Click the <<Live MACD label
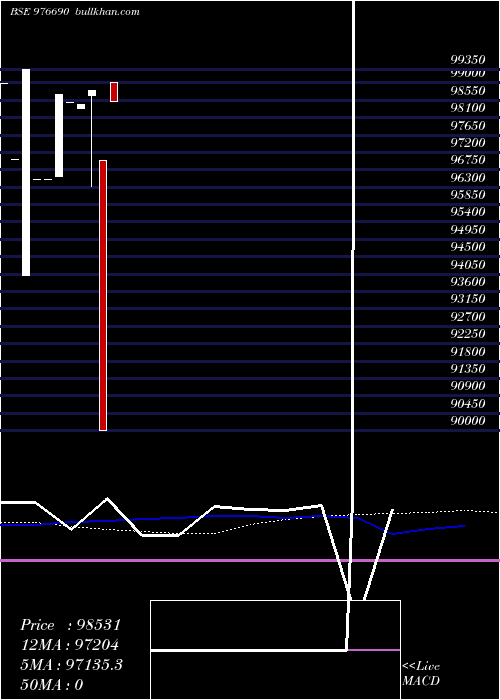Image resolution: width=500 pixels, height=700 pixels. point(421,673)
